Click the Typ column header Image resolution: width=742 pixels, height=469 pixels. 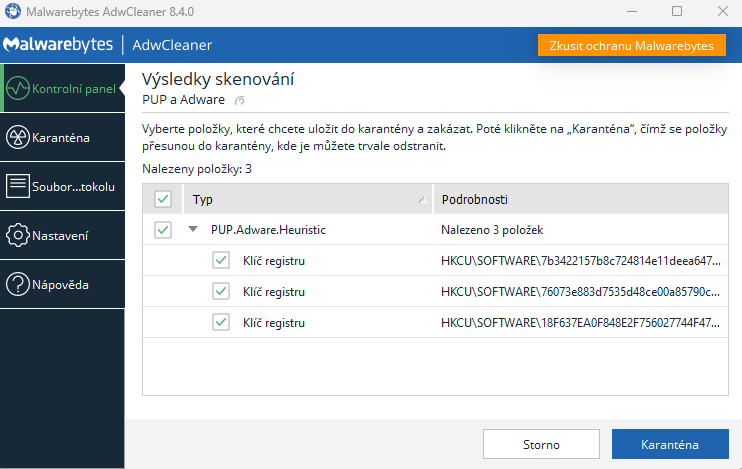[308, 199]
